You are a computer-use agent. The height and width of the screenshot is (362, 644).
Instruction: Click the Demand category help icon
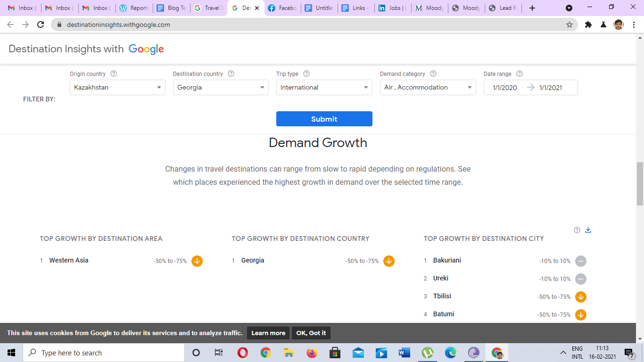(x=433, y=74)
